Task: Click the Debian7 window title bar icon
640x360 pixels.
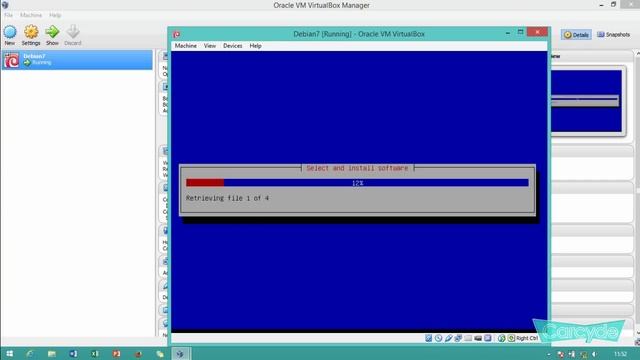Action: 177,34
